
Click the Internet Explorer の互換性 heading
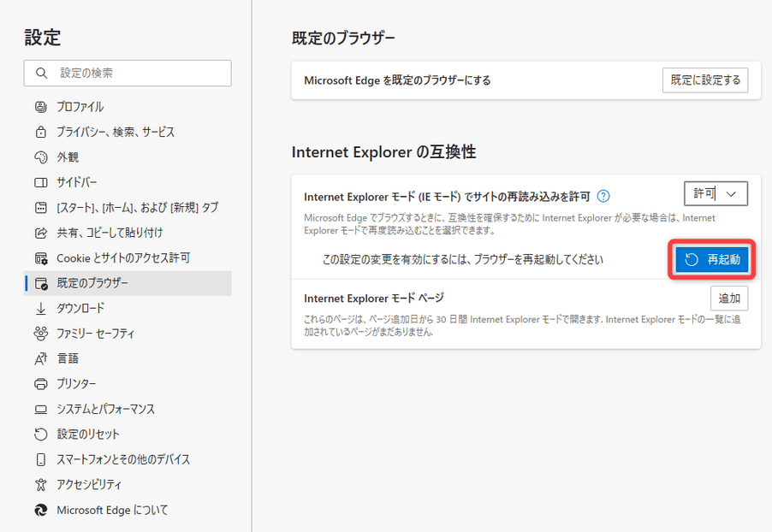pos(384,152)
